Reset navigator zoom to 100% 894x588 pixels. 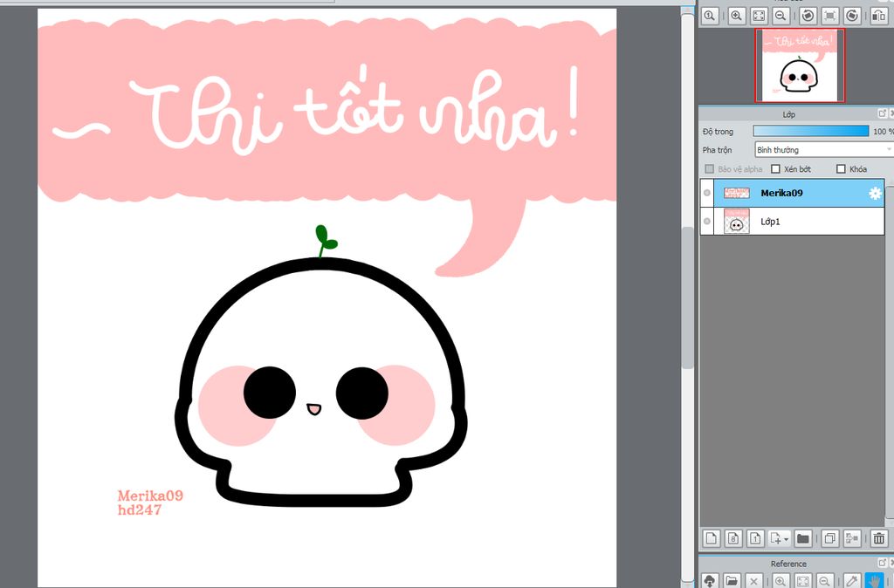709,16
